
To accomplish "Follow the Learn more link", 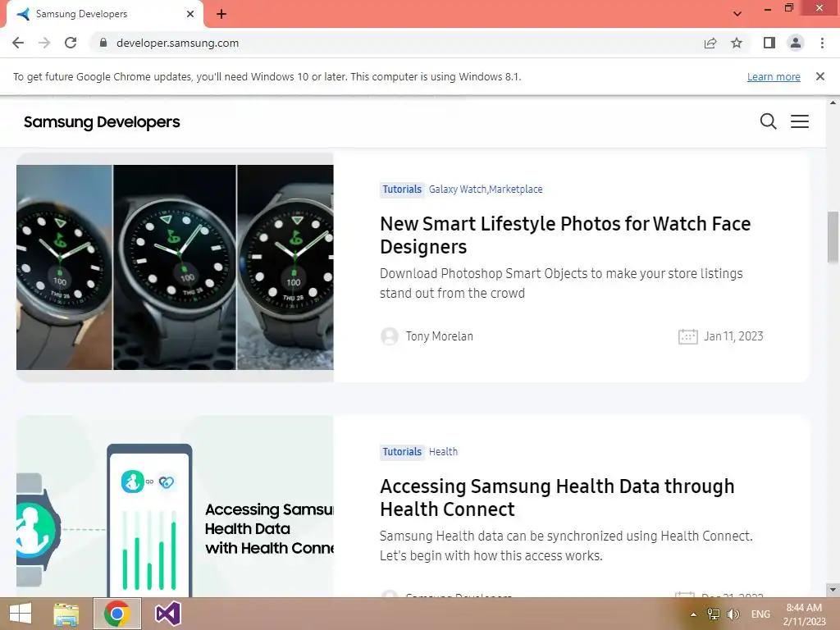I will point(774,76).
